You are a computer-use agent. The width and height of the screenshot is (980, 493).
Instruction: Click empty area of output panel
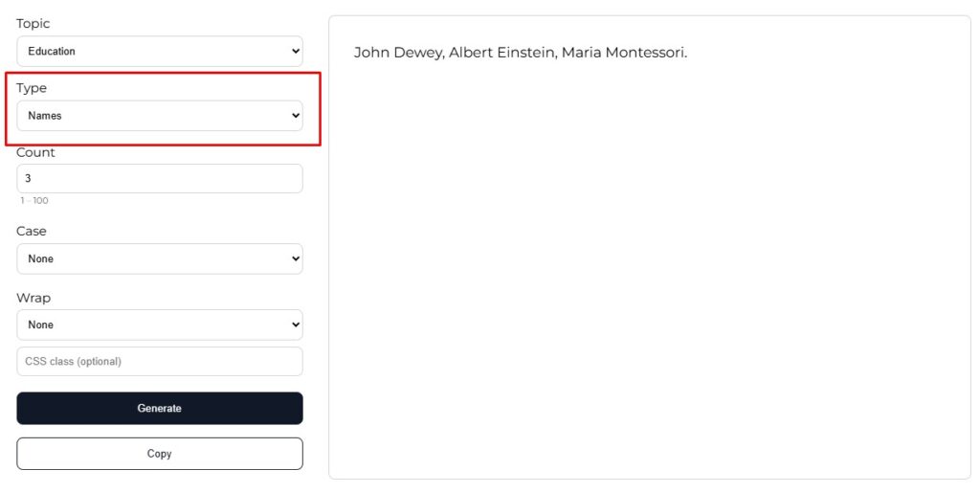tap(649, 287)
